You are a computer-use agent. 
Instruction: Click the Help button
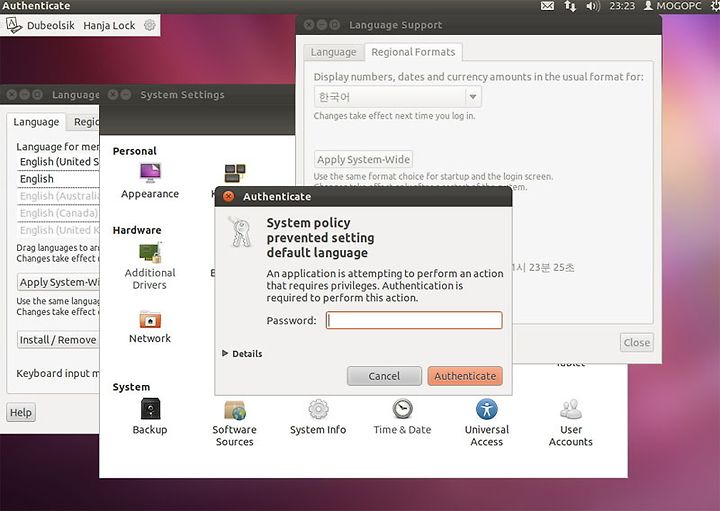(21, 412)
